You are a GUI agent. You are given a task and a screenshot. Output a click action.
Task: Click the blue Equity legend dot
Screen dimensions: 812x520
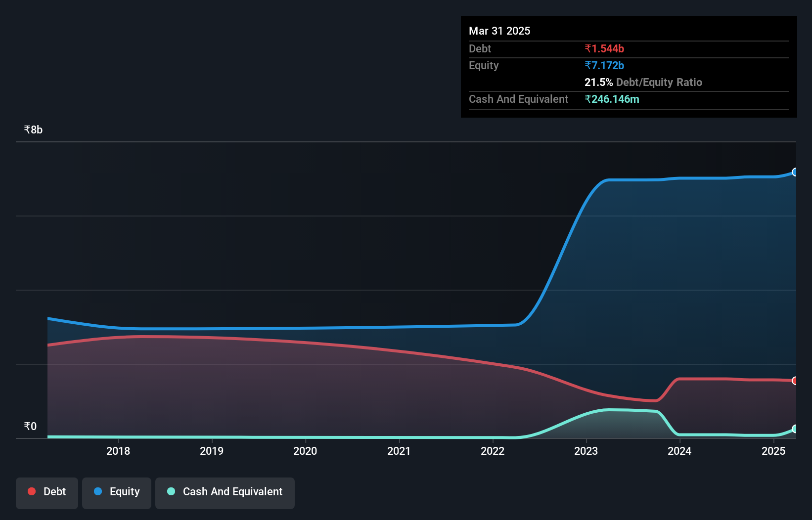[98, 491]
